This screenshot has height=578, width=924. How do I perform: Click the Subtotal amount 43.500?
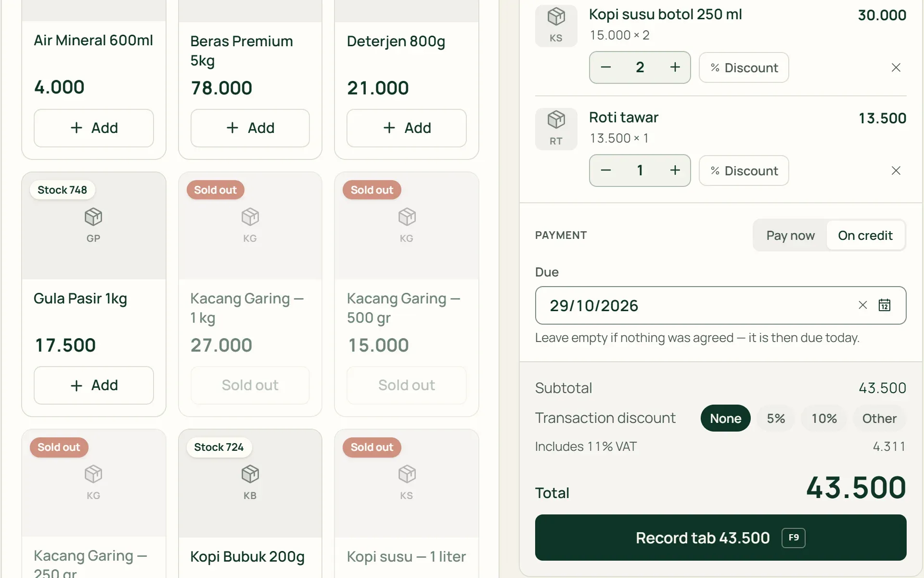(882, 388)
